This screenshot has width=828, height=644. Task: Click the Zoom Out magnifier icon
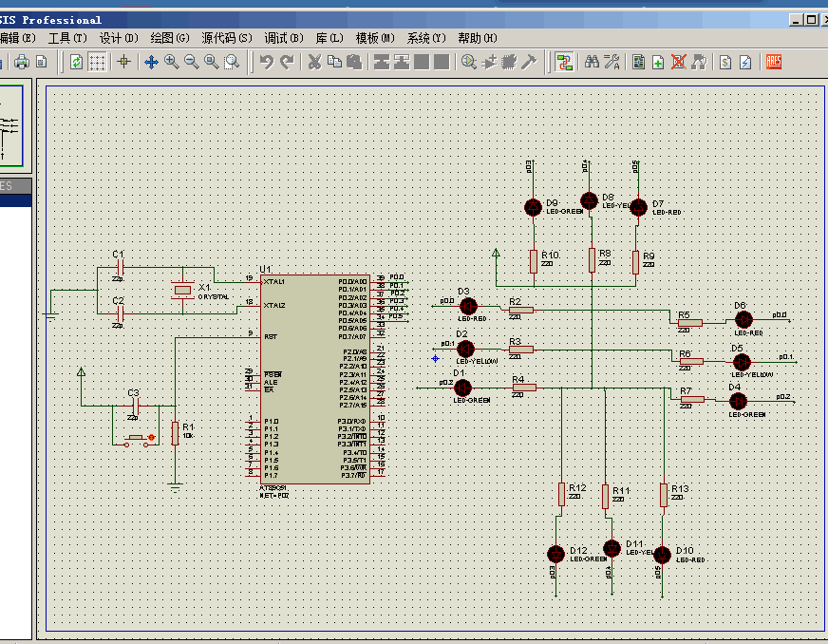[x=192, y=62]
